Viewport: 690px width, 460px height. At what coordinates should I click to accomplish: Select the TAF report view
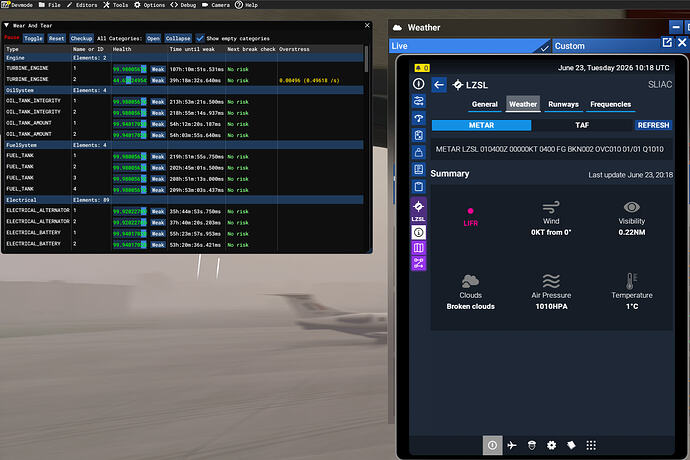coord(582,125)
